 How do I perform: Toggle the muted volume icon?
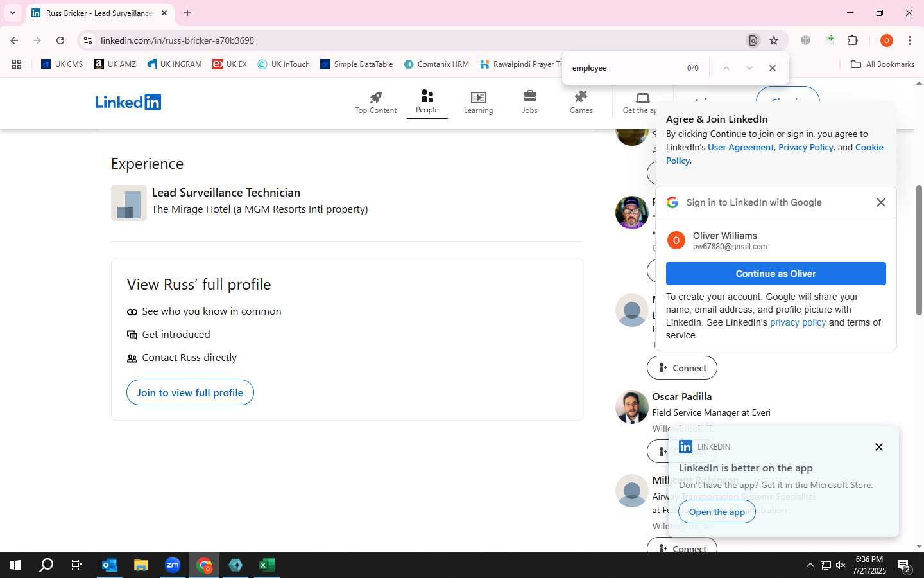click(x=841, y=565)
